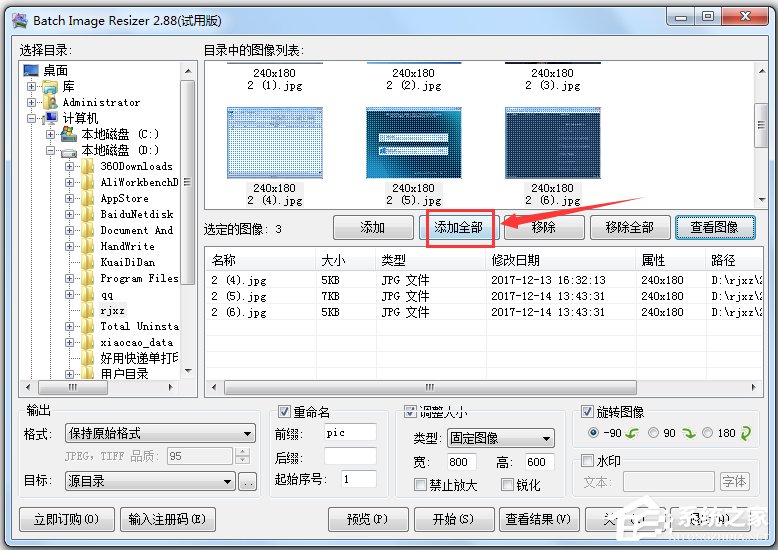
Task: Select the 2 (4).jpg thumbnail image
Action: (275, 143)
